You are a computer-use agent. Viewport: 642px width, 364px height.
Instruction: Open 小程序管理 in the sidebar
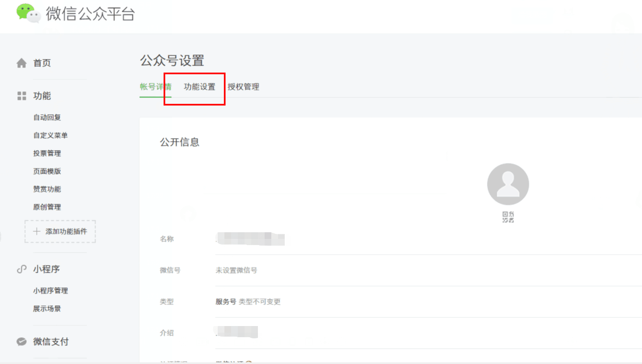[x=50, y=291]
